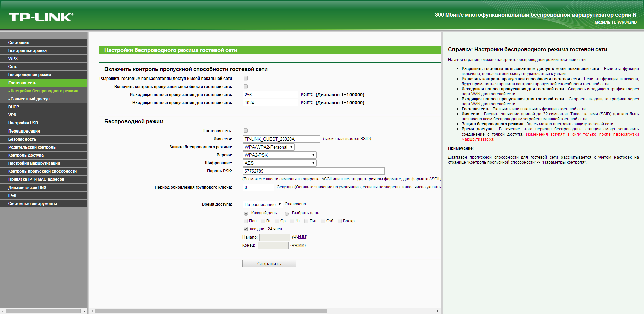Click the Примечание label in help
This screenshot has width=644, height=314.
pos(461,148)
